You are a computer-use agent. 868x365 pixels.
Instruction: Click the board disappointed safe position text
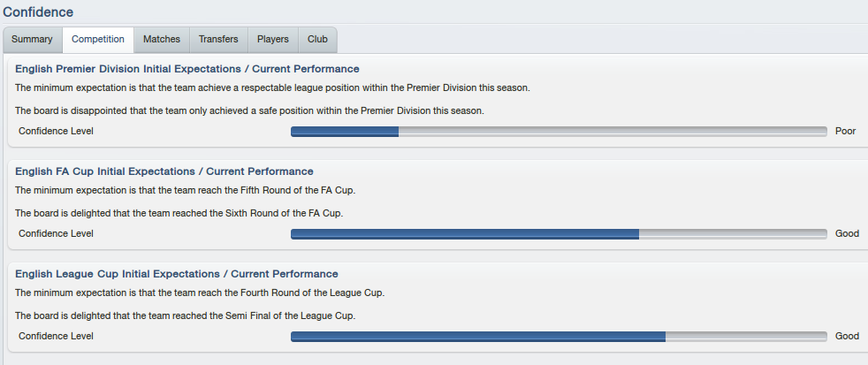[249, 110]
